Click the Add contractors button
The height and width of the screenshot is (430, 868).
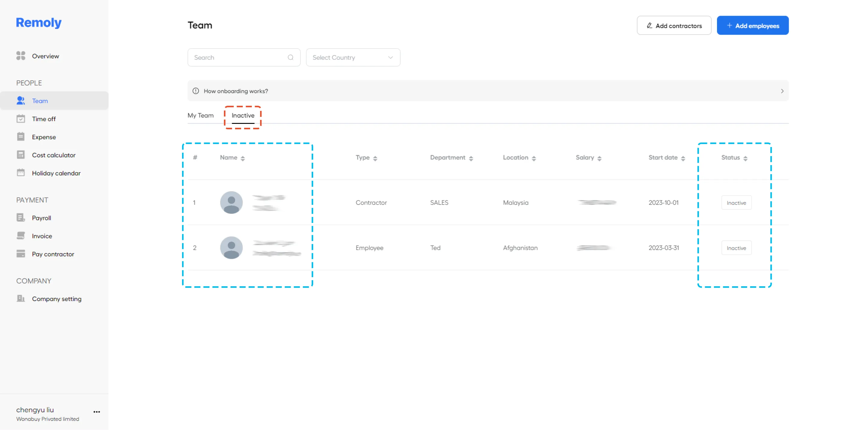[674, 25]
